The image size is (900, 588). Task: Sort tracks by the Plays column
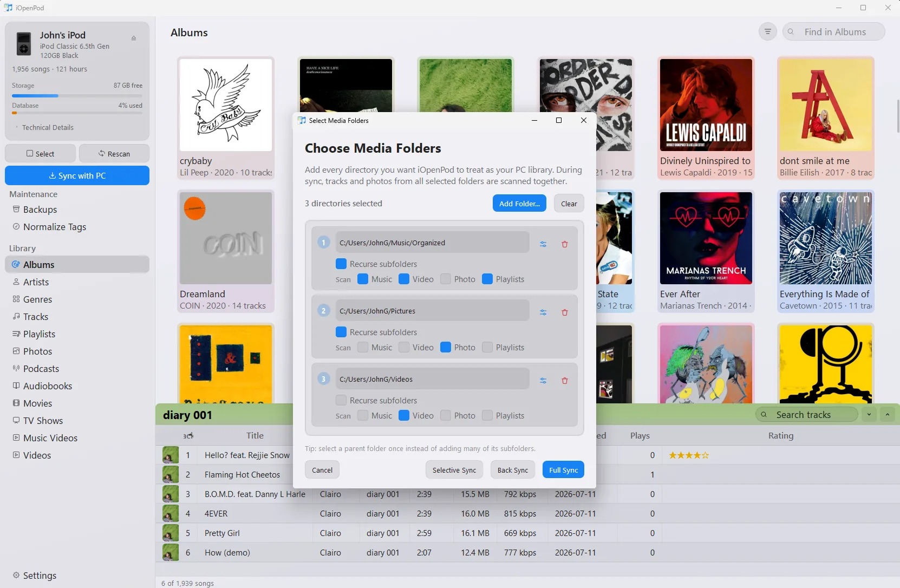coord(640,435)
